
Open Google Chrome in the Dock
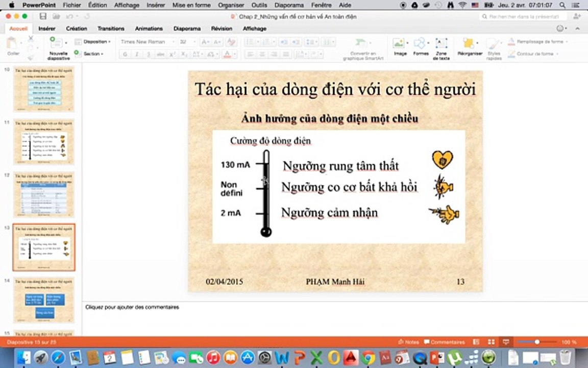click(368, 357)
